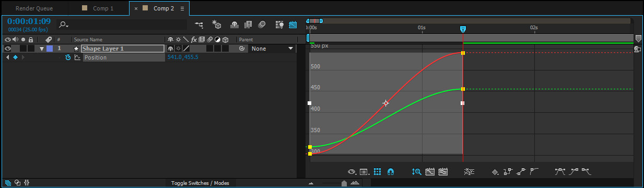Expand or collapse Transfer Controls pane
644x188 pixels.
coord(18,183)
